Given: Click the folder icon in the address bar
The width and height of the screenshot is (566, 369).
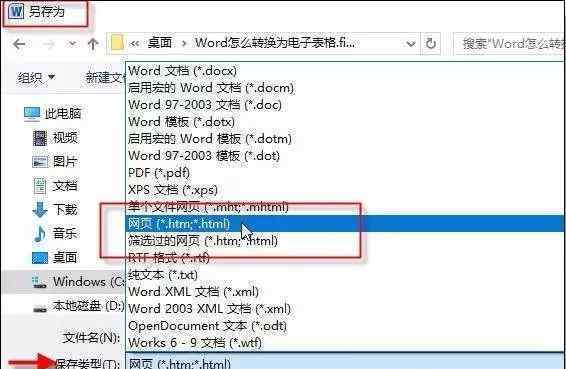Looking at the screenshot, I should point(117,44).
